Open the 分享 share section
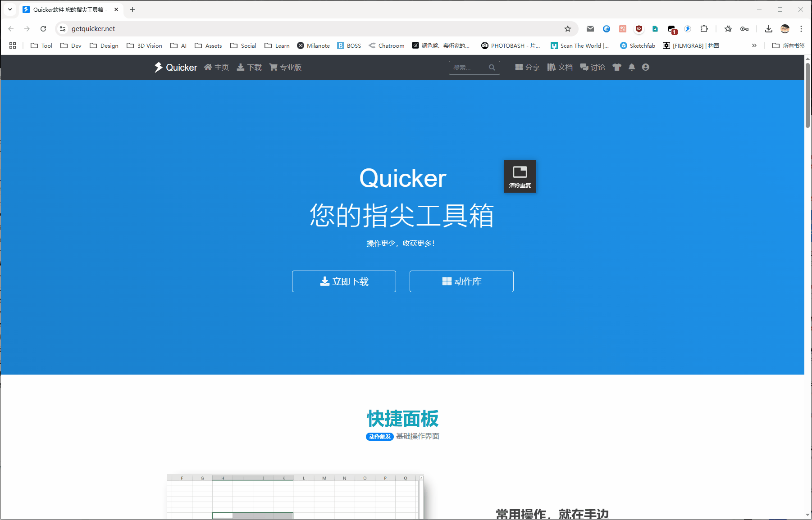The height and width of the screenshot is (520, 812). [527, 67]
